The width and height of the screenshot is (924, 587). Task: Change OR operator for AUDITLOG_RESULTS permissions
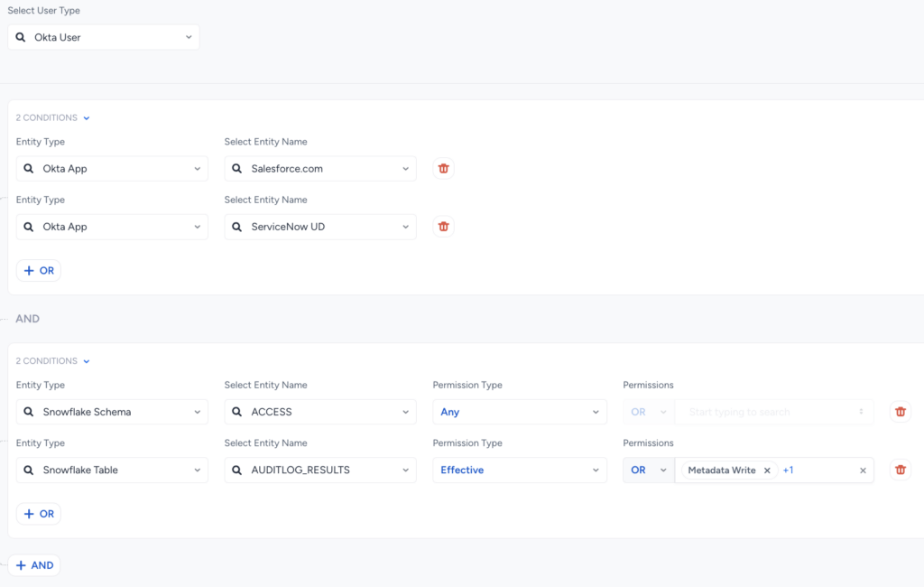coord(648,470)
